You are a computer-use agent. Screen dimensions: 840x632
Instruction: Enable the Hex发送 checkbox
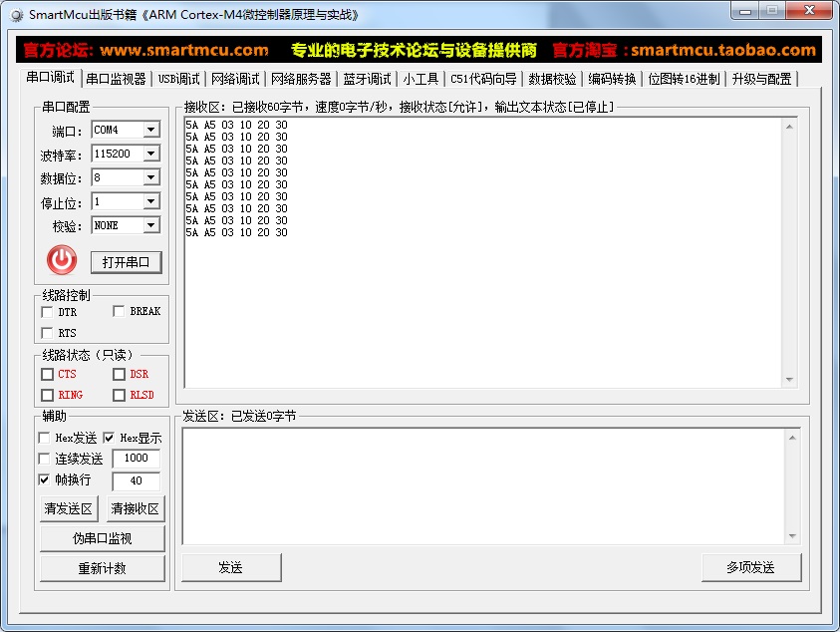pos(45,438)
